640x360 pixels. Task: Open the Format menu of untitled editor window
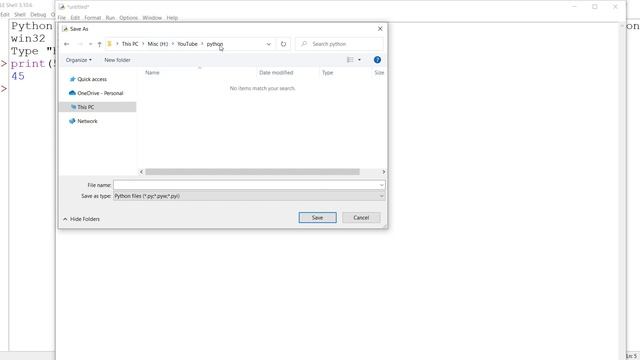click(x=93, y=18)
